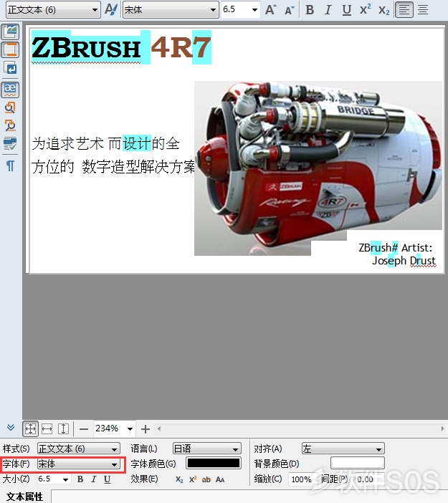Open the style editor icon in top toolbar
Screen dimensions: 448x503
click(x=111, y=9)
